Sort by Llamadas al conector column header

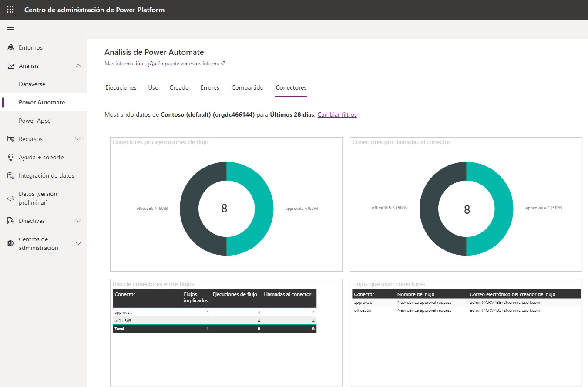(x=289, y=299)
